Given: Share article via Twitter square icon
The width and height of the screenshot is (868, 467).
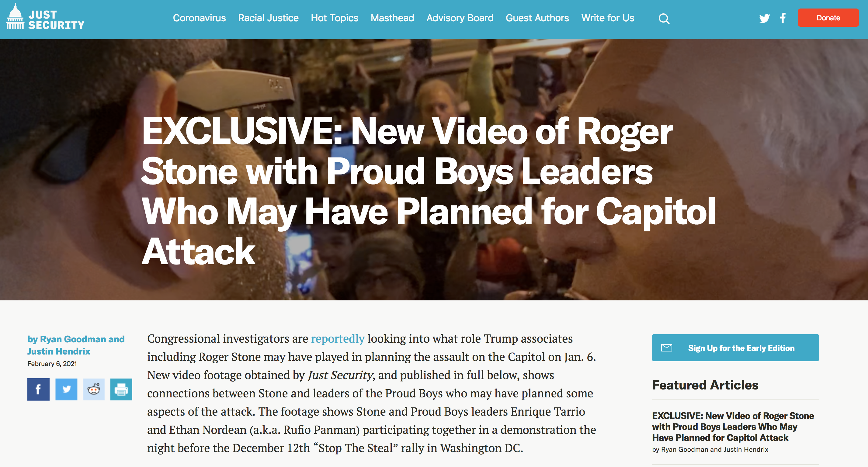Looking at the screenshot, I should pyautogui.click(x=66, y=389).
